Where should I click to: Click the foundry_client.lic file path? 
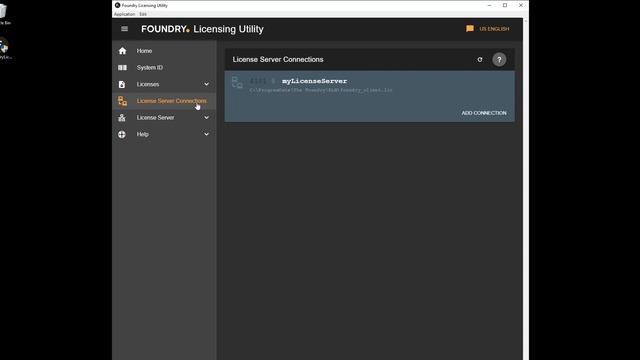point(321,90)
